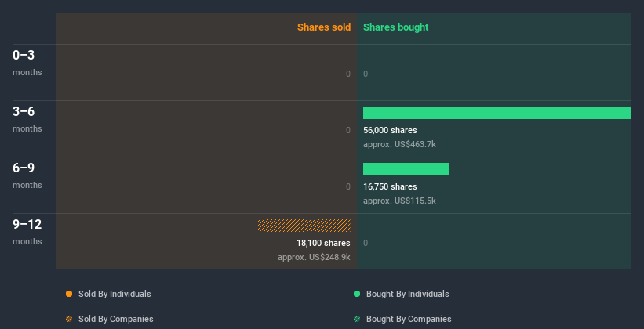Click the 6–9 months row label
The image size is (644, 329).
click(x=27, y=175)
